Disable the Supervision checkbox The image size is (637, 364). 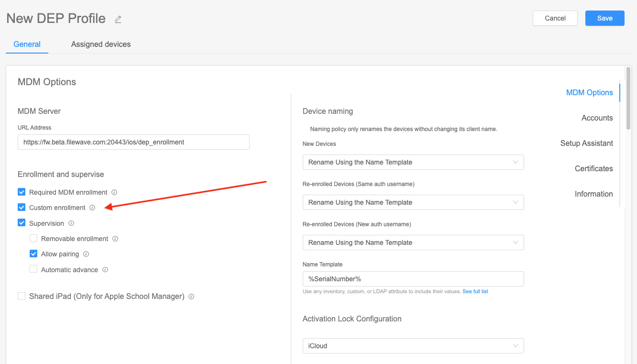point(22,223)
